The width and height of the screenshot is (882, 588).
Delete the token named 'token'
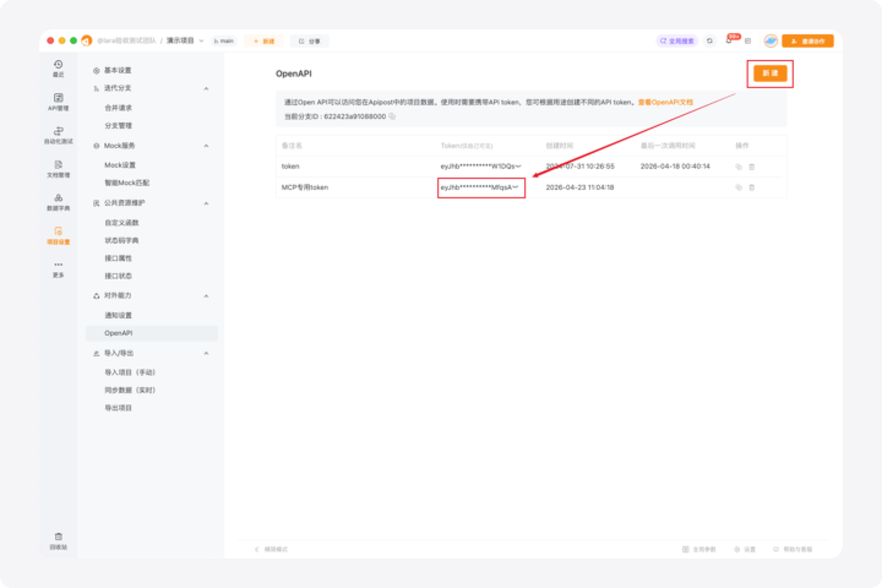pyautogui.click(x=751, y=166)
